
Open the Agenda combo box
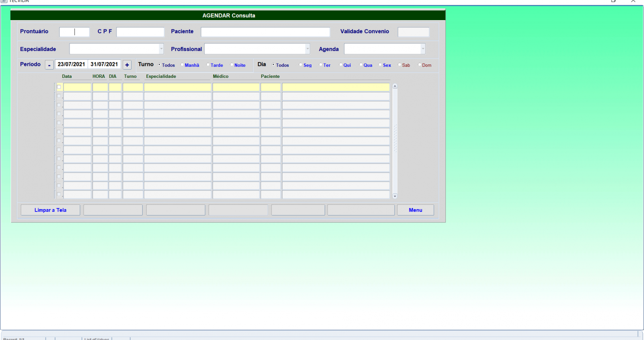point(423,49)
